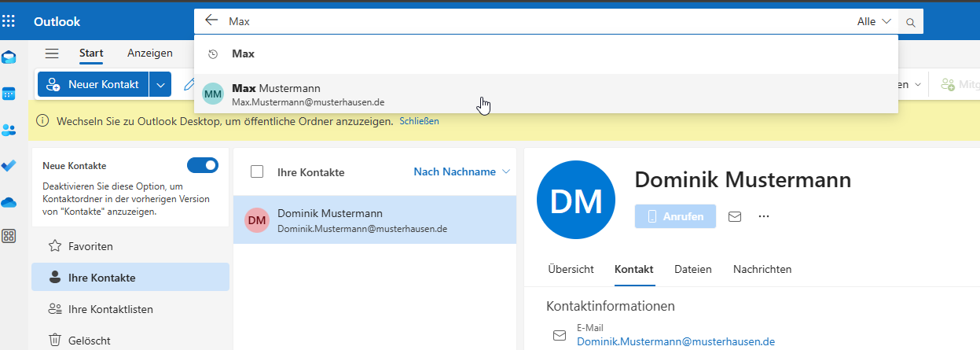Click the magnifier search button
Viewport: 980px width, 350px height.
pyautogui.click(x=911, y=22)
